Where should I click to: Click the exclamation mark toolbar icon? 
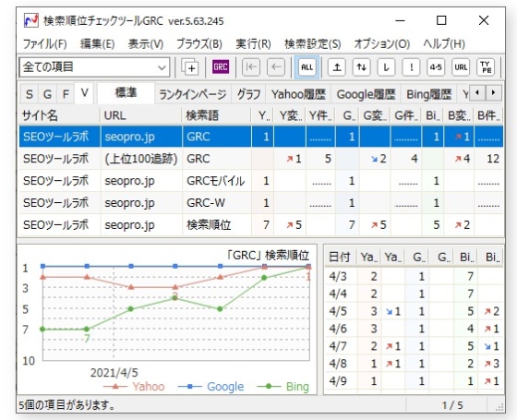click(411, 67)
